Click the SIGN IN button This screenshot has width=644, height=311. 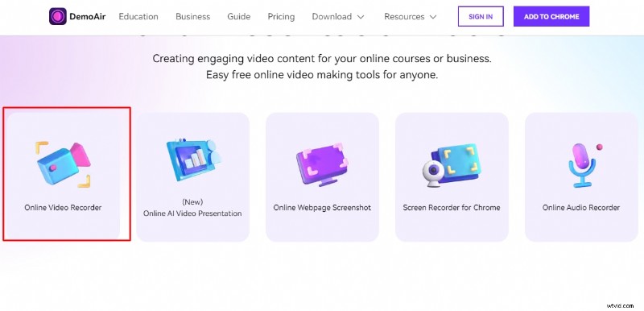481,16
